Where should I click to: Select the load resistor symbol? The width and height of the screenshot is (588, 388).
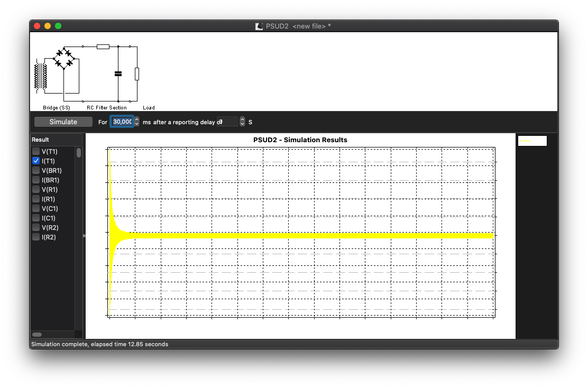137,74
